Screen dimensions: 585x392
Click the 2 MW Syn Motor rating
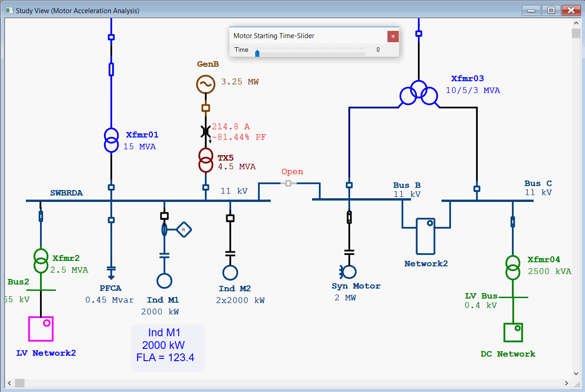coord(345,298)
